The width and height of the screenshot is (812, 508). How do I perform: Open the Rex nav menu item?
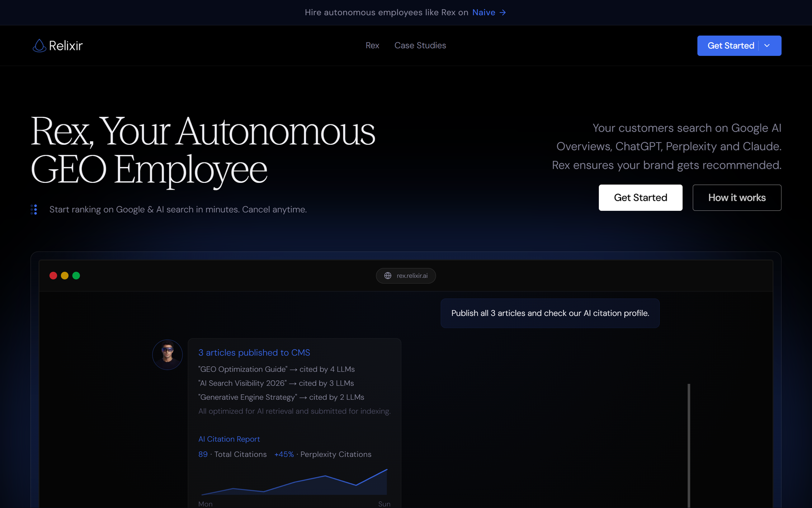pyautogui.click(x=373, y=46)
